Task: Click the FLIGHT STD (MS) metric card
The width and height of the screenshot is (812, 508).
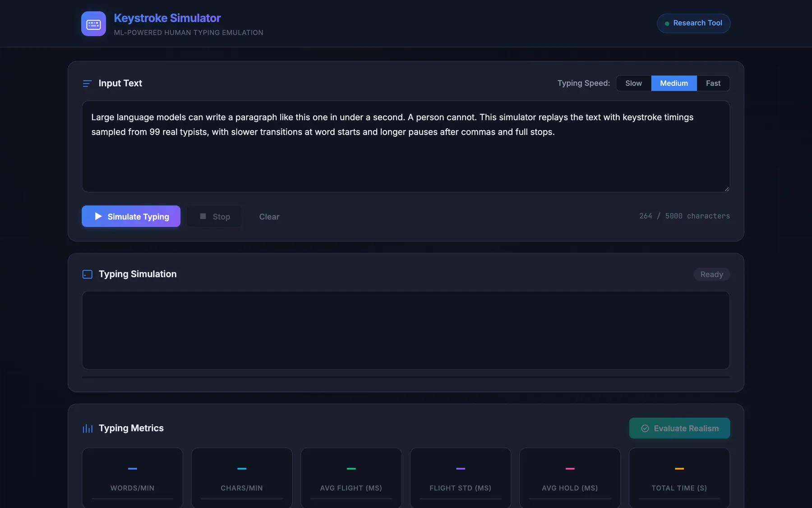Action: pyautogui.click(x=461, y=478)
